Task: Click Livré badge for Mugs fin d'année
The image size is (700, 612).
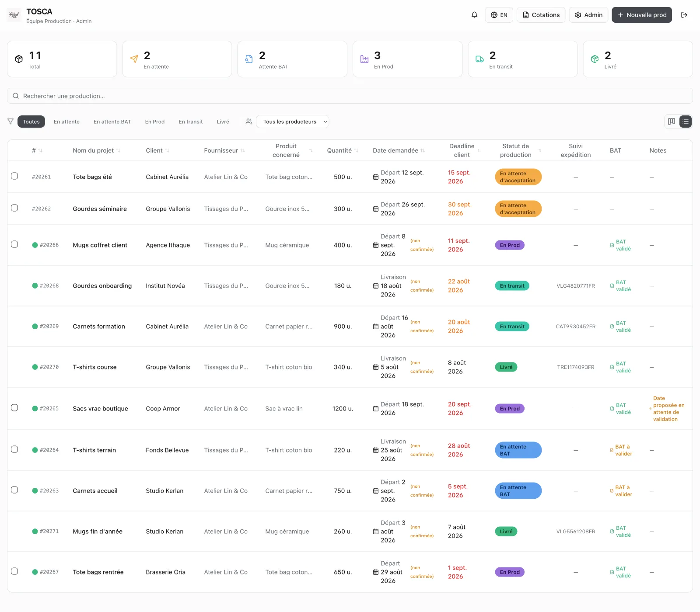Action: [x=506, y=532]
